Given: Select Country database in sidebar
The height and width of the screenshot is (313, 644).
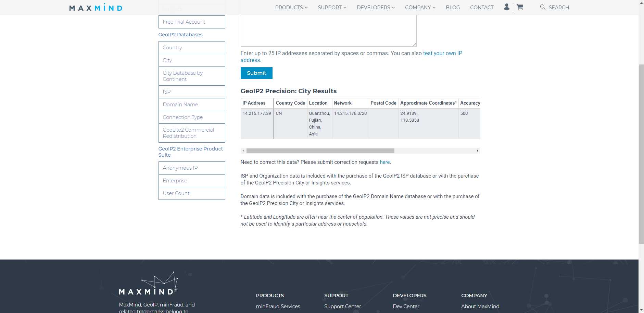Looking at the screenshot, I should [192, 48].
